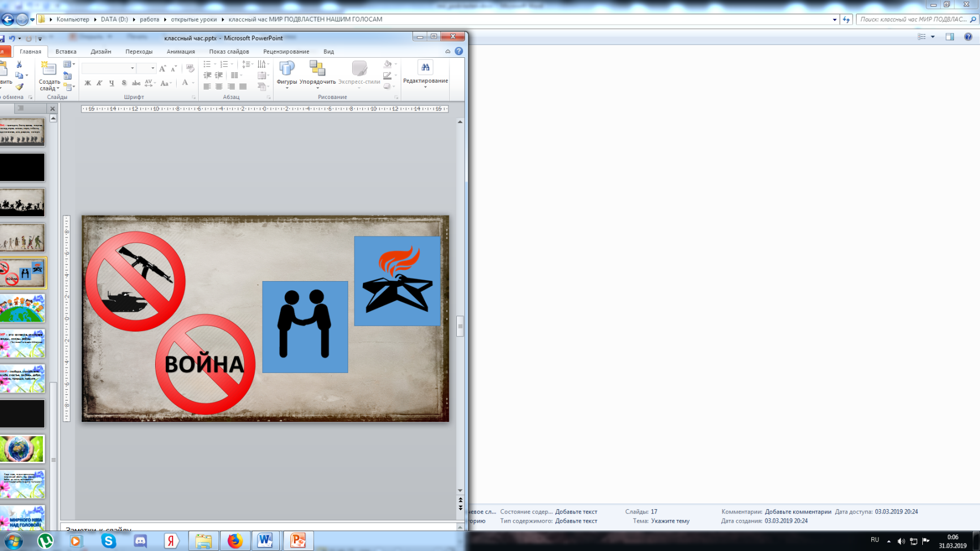Image resolution: width=980 pixels, height=551 pixels.
Task: Decrease font size with the small A icon
Action: click(174, 68)
